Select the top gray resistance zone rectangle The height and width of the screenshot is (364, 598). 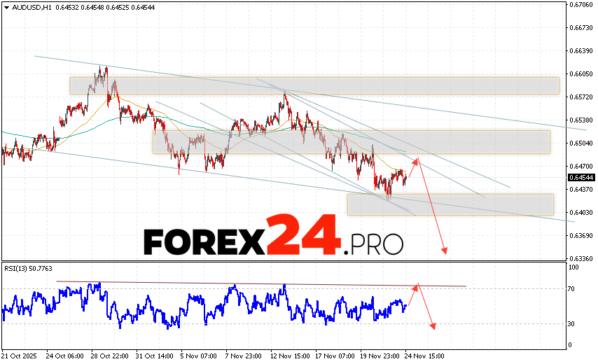(314, 85)
